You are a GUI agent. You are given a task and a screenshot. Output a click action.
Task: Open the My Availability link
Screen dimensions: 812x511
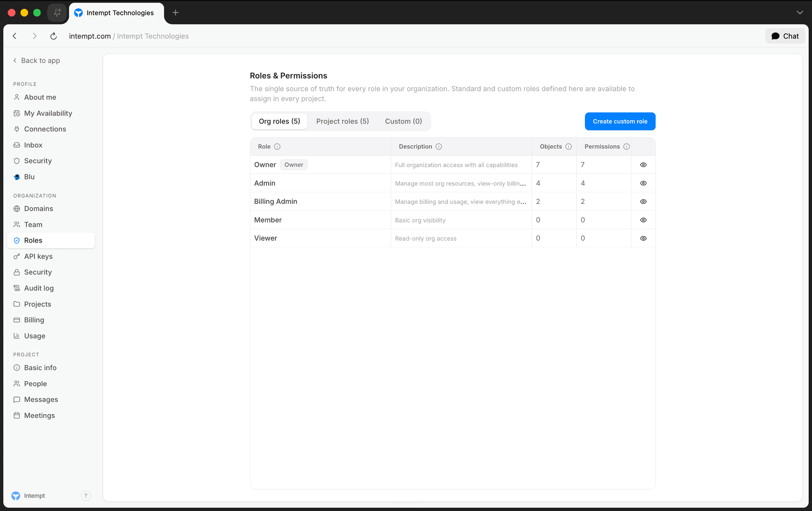(51, 113)
